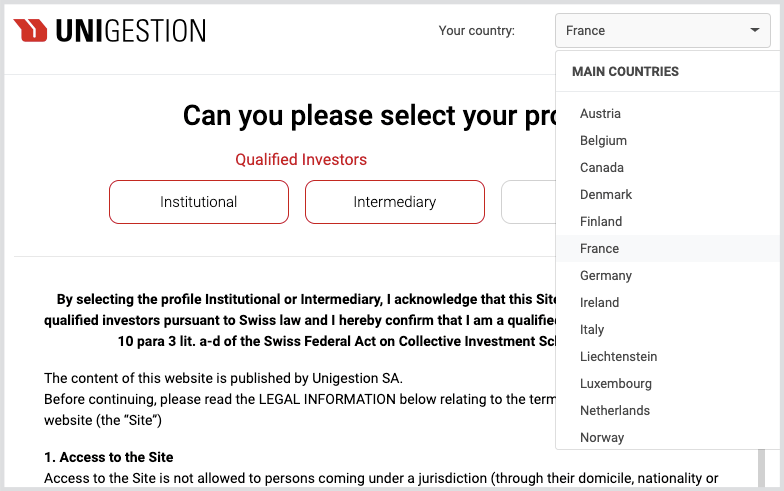Pick Finland from the main countries

coord(668,222)
